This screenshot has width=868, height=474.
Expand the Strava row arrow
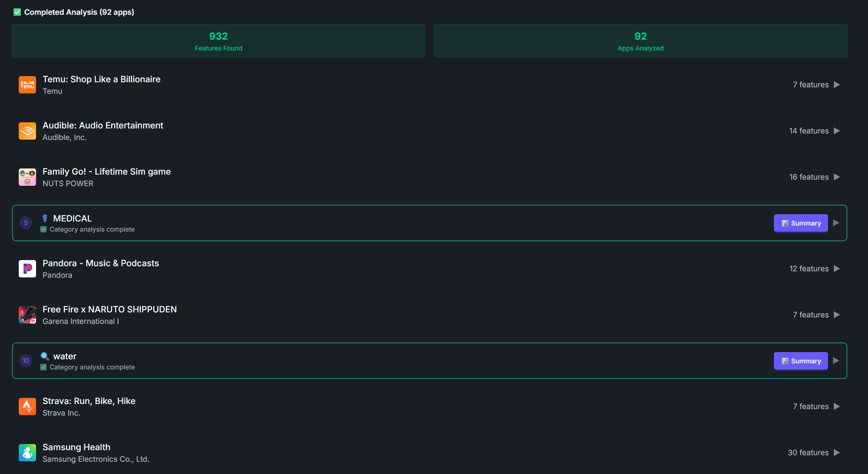coord(837,407)
